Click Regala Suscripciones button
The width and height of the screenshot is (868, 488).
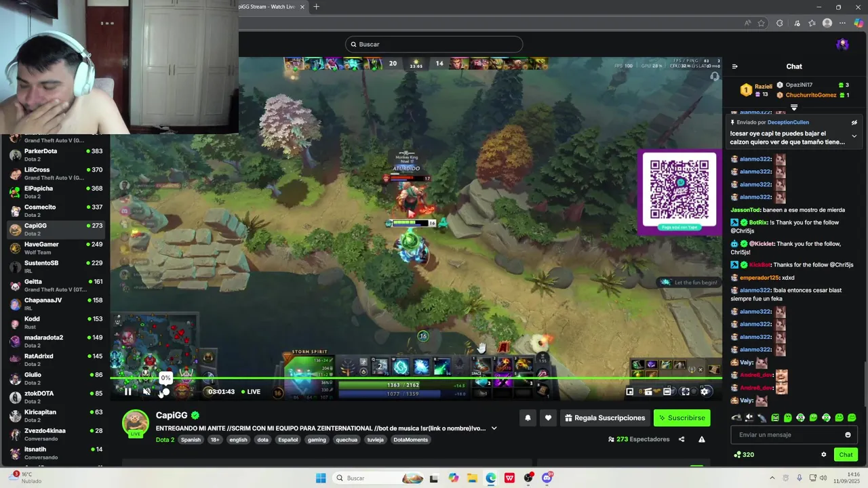604,418
